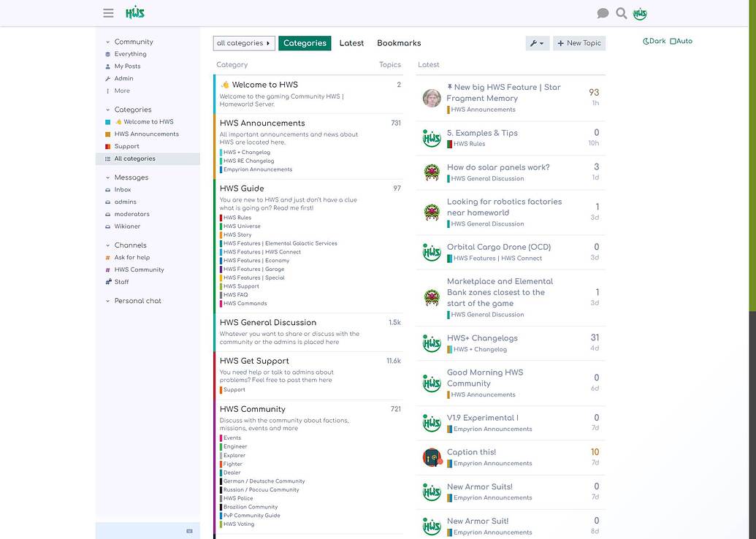Image resolution: width=756 pixels, height=539 pixels.
Task: Click the keyboard shortcuts icon in sidebar footer
Action: click(x=190, y=531)
